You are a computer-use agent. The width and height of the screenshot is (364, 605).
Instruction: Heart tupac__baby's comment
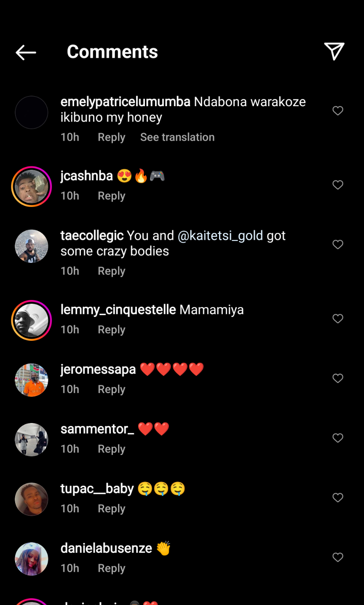pyautogui.click(x=338, y=498)
